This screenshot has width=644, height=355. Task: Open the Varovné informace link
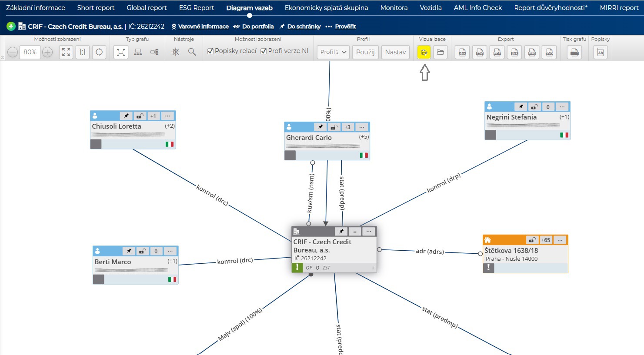(x=203, y=27)
